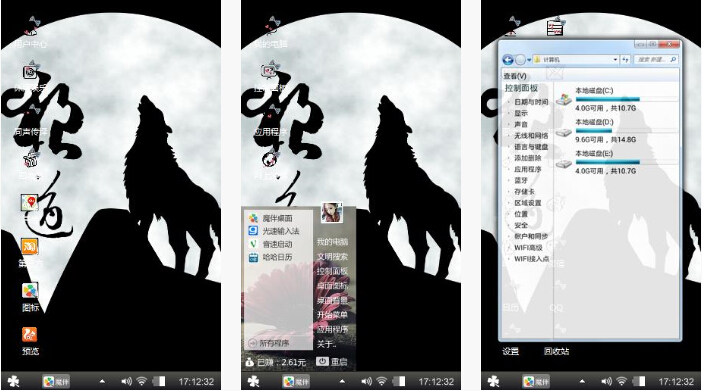
Task: Open 图标 colorful icon on left screen
Action: click(x=30, y=291)
